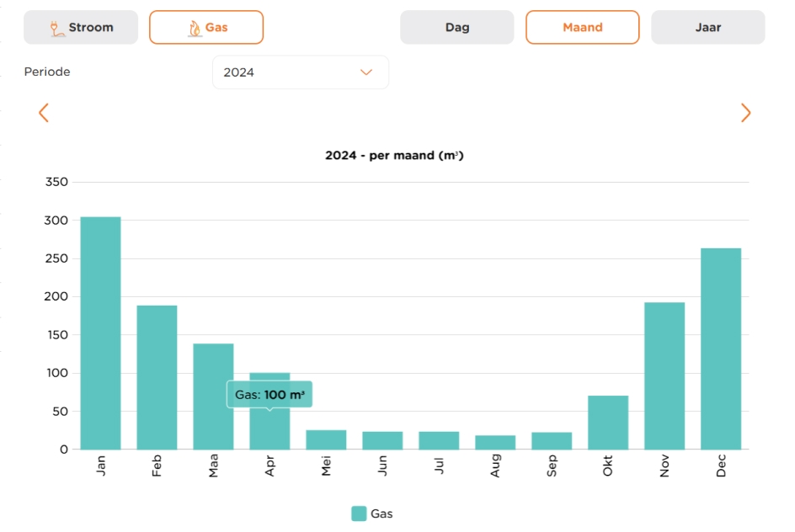Toggle Gas series via legend swatch
795x532 pixels.
click(x=359, y=513)
